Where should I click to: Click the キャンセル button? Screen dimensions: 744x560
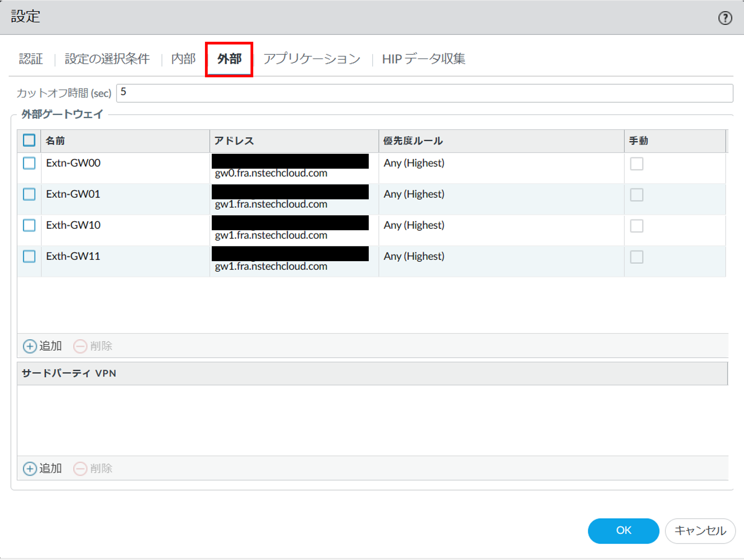pos(700,531)
